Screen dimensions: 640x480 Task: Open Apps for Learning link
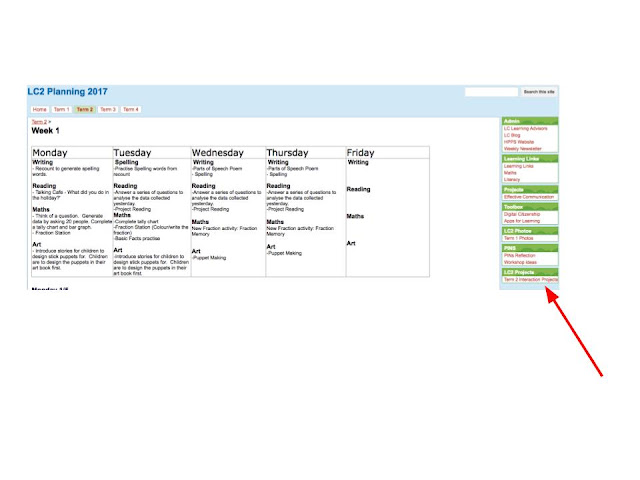pyautogui.click(x=522, y=221)
